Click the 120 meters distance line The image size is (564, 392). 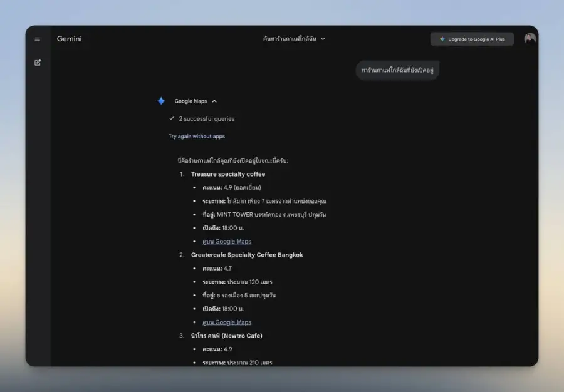click(238, 282)
